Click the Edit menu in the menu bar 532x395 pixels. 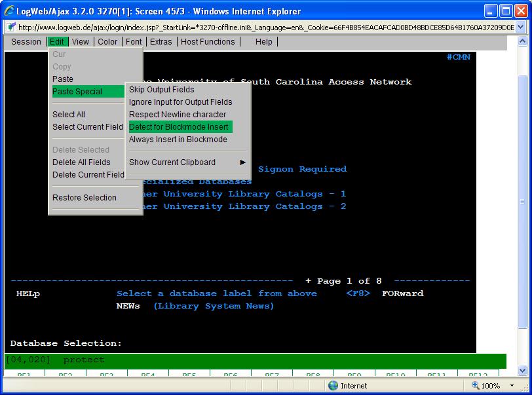[57, 42]
